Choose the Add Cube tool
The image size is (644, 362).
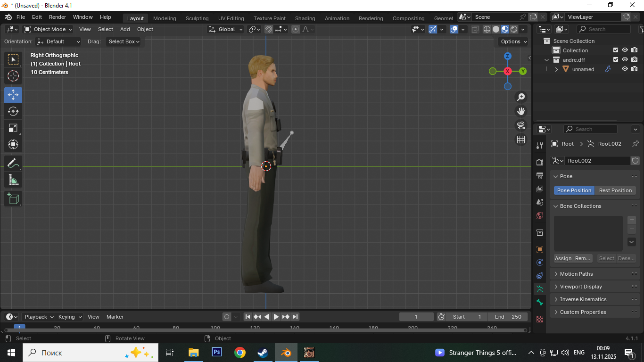point(13,198)
